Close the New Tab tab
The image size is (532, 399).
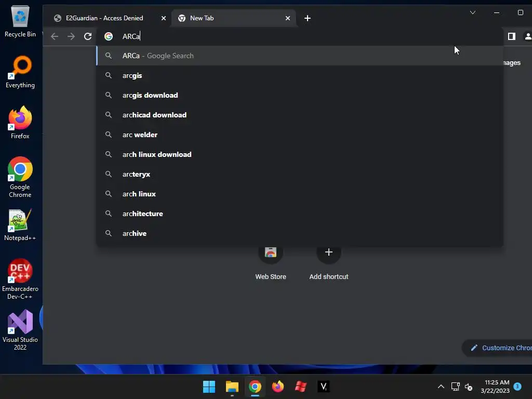click(288, 18)
